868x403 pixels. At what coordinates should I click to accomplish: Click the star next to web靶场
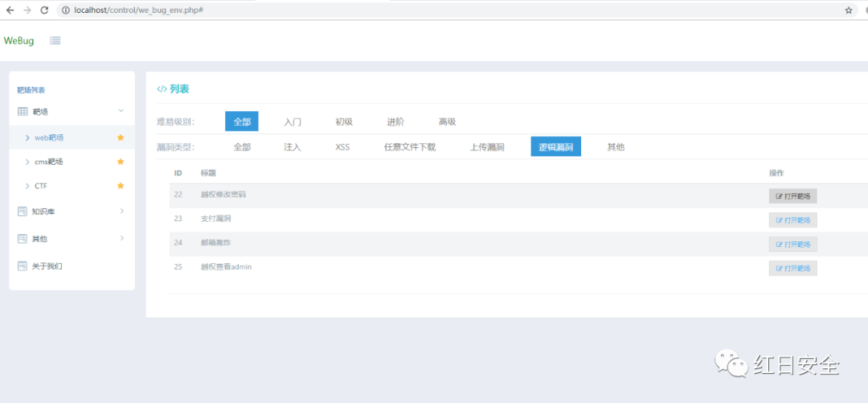[x=121, y=138]
